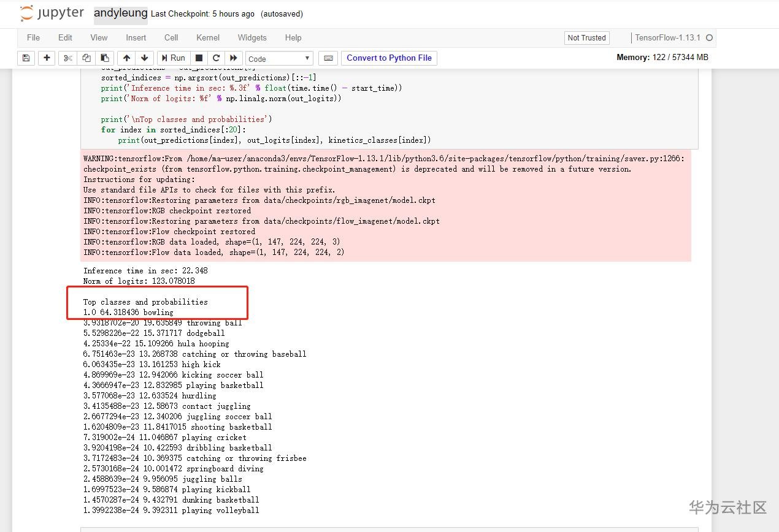The width and height of the screenshot is (779, 532).
Task: Click the 'Top classes and probabilities' output line
Action: [145, 302]
